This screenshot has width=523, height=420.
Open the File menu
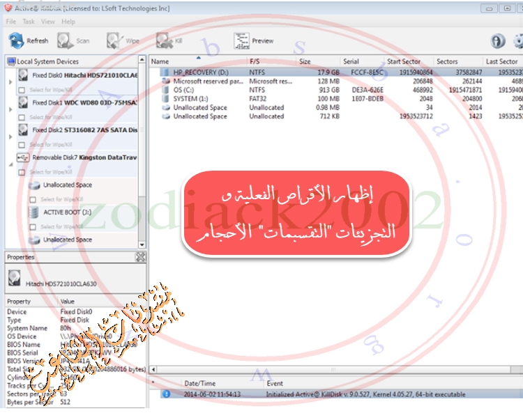tap(11, 22)
